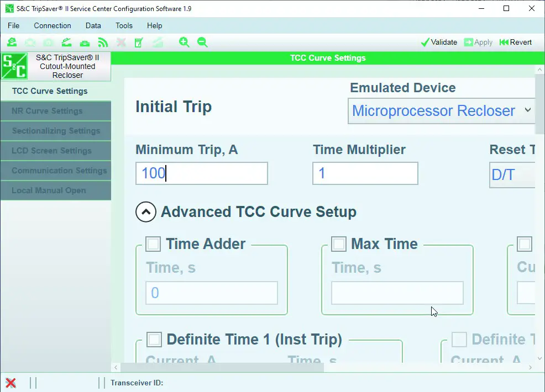
Task: Open the Data menu
Action: coord(93,26)
